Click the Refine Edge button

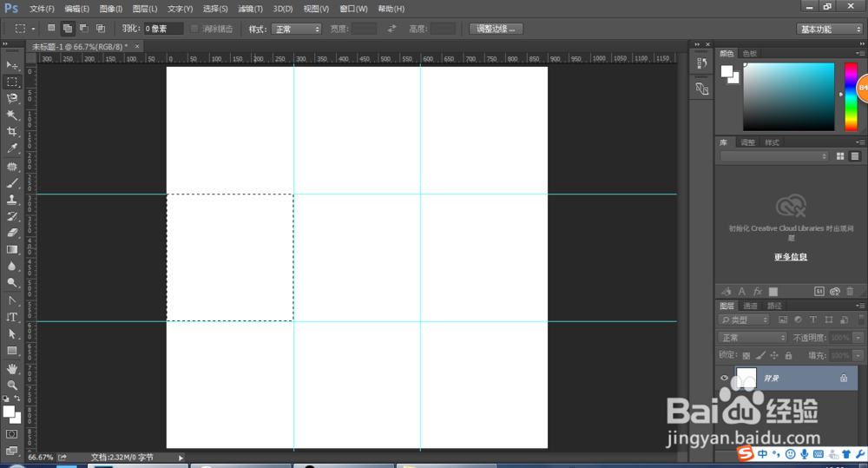point(496,29)
